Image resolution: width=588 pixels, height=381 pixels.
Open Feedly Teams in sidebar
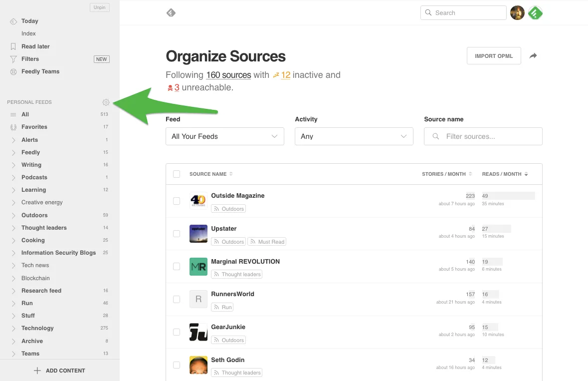[x=40, y=71]
